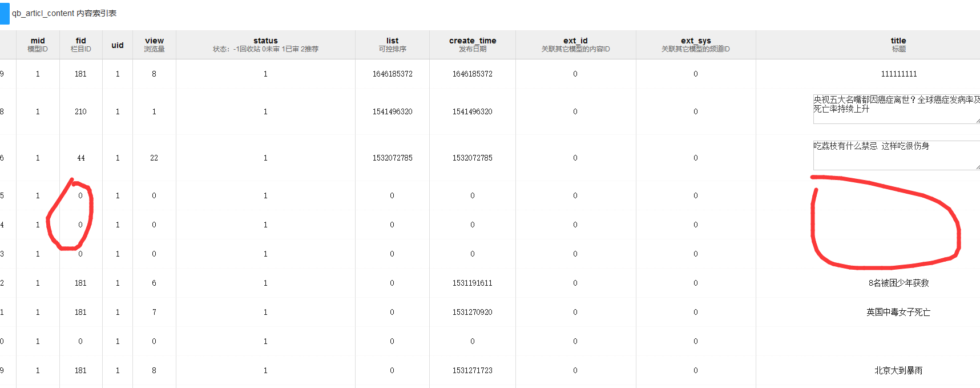This screenshot has width=980, height=388.
Task: Click the resize handle of the 央视五大名嘴 textarea
Action: [x=977, y=121]
